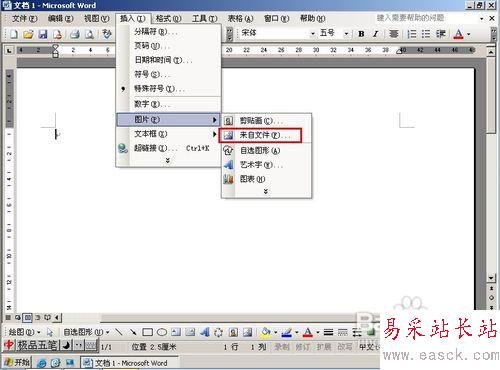
Task: Click the increase indent icon
Action: [441, 34]
